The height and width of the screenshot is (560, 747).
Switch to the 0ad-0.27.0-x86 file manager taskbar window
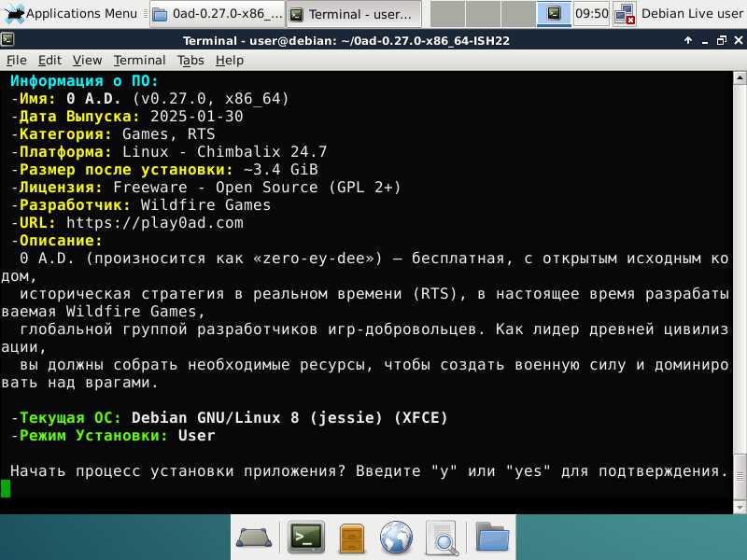(x=218, y=14)
